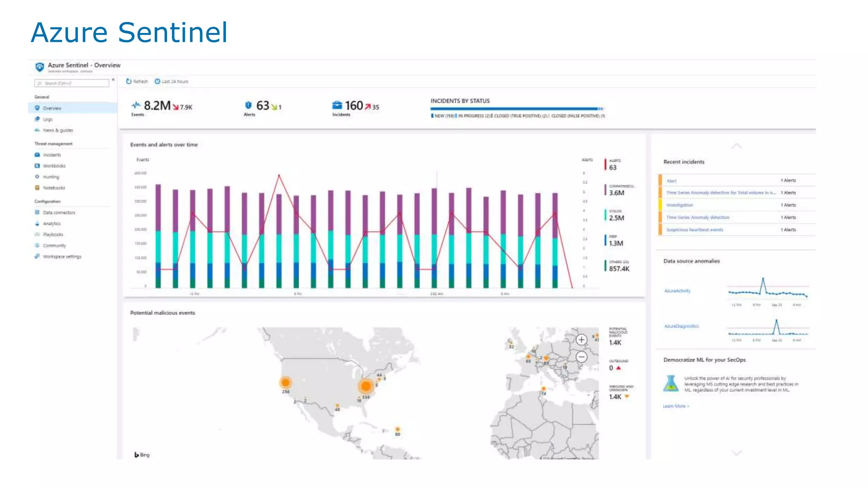
Task: Open Suspicious heartbeat events incident
Action: coord(694,230)
